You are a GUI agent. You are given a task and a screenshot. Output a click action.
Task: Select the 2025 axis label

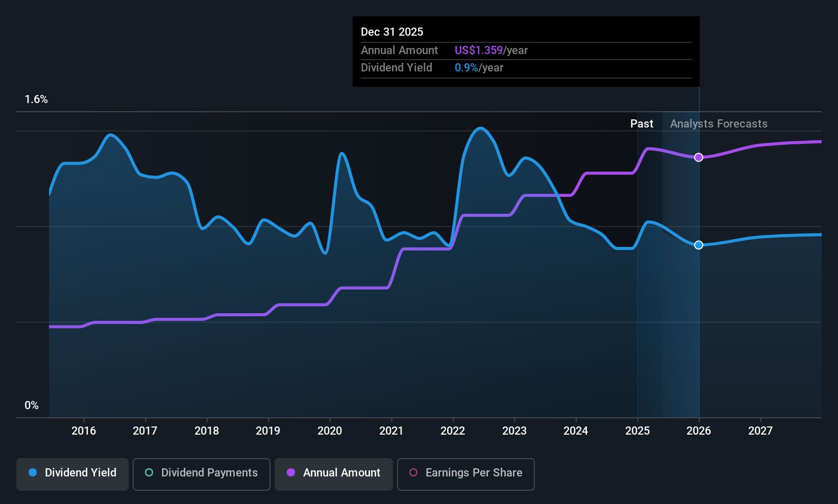point(637,431)
